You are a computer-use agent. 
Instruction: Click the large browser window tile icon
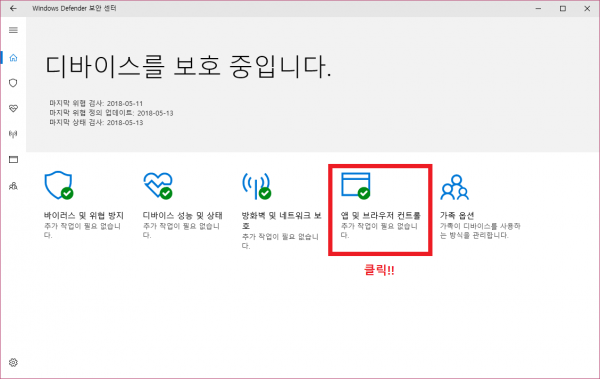tap(356, 186)
